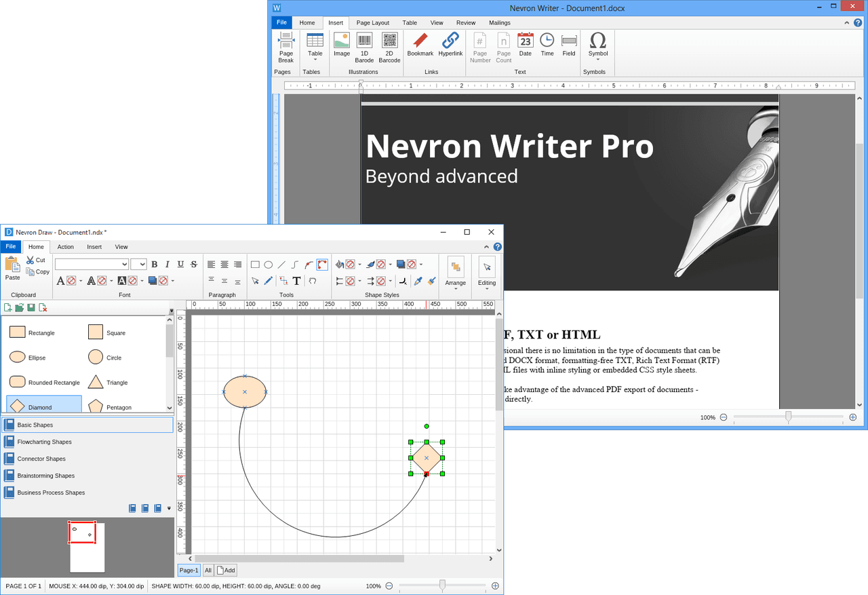Viewport: 868px width, 595px height.
Task: Toggle Bold in Draw's Font group
Action: click(x=155, y=265)
